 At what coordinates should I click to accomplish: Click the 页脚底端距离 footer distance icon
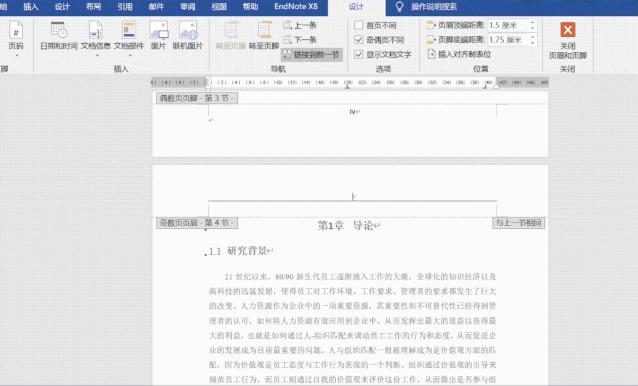(x=431, y=40)
